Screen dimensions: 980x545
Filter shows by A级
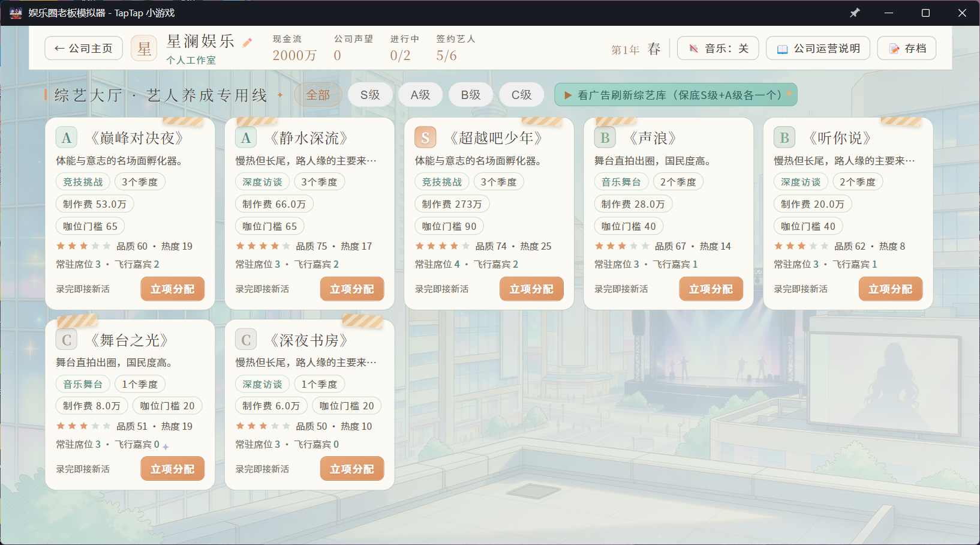(x=420, y=95)
